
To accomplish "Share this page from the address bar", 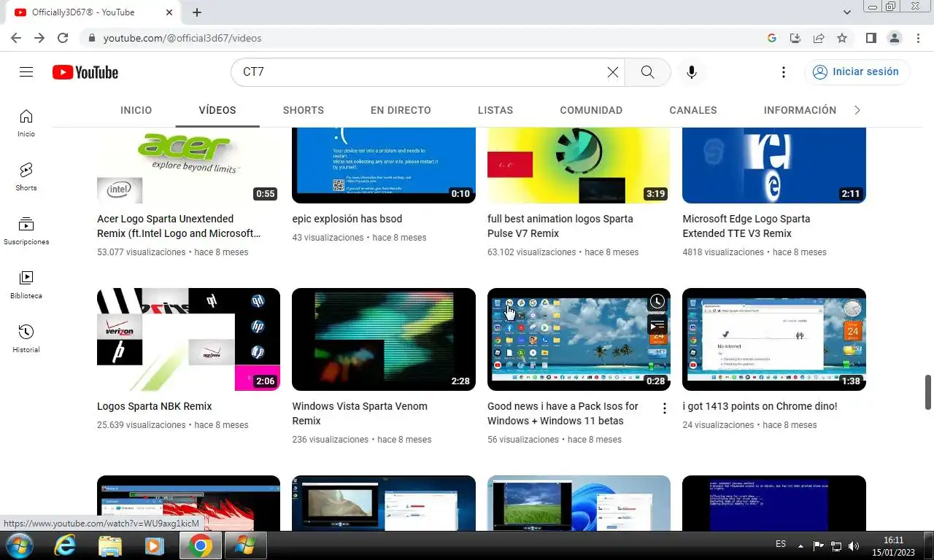I will click(x=819, y=38).
